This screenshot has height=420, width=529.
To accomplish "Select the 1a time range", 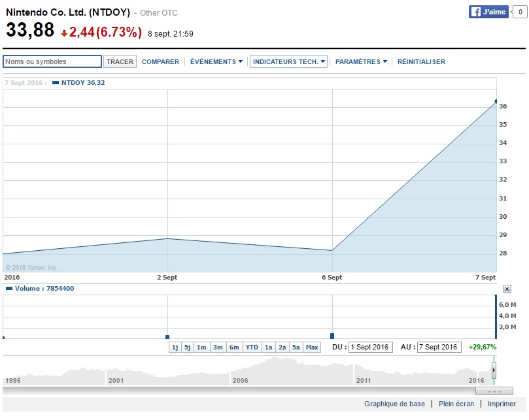I will point(269,347).
